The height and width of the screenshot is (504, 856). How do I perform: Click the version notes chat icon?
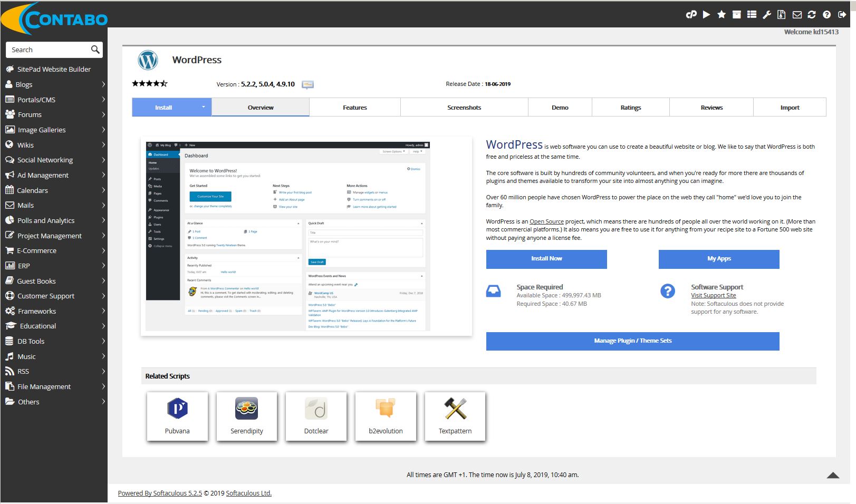[x=307, y=84]
